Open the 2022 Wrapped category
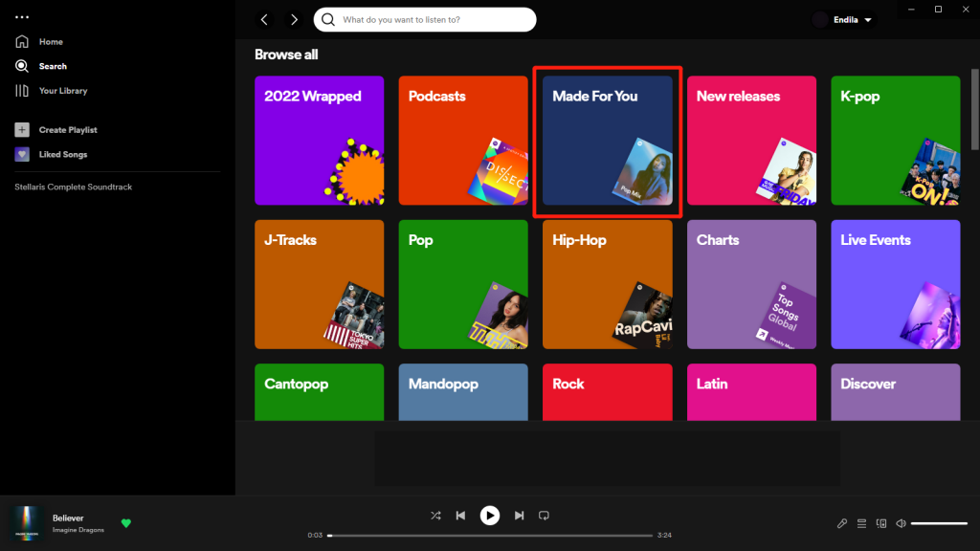Screen dimensions: 980x551 pos(320,141)
